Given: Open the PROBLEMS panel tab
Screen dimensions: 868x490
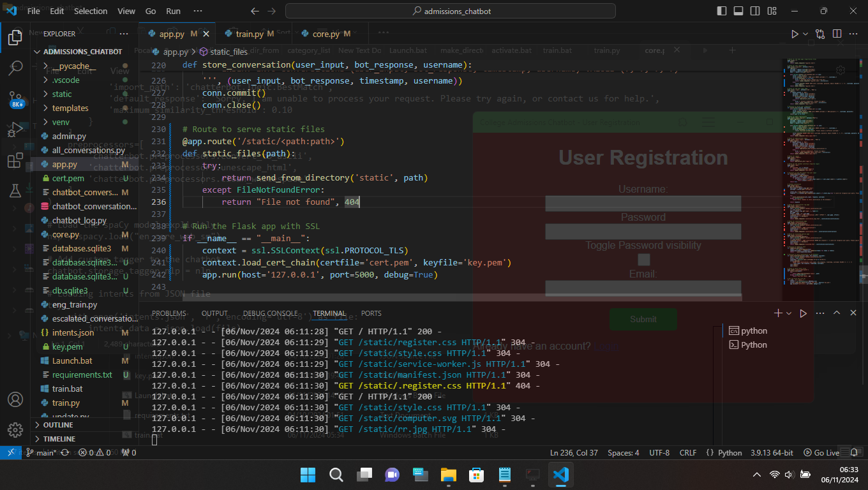Looking at the screenshot, I should pyautogui.click(x=169, y=313).
